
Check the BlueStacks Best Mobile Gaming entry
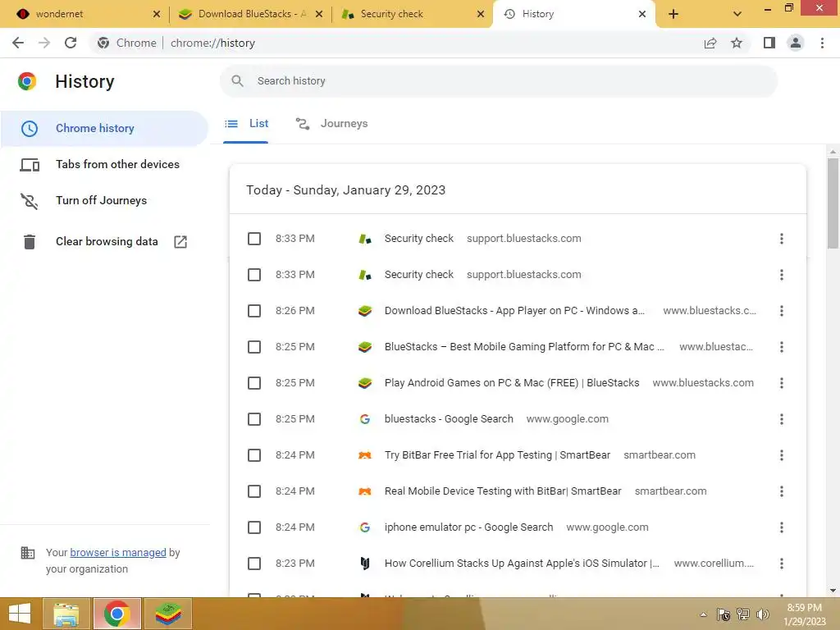pos(254,347)
